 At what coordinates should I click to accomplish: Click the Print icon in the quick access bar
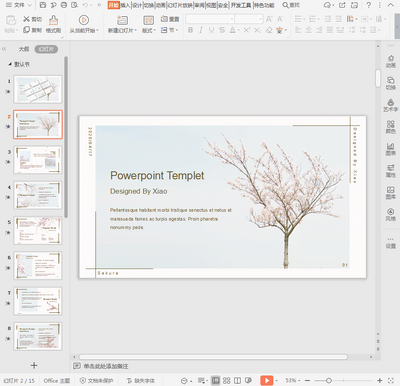click(64, 5)
